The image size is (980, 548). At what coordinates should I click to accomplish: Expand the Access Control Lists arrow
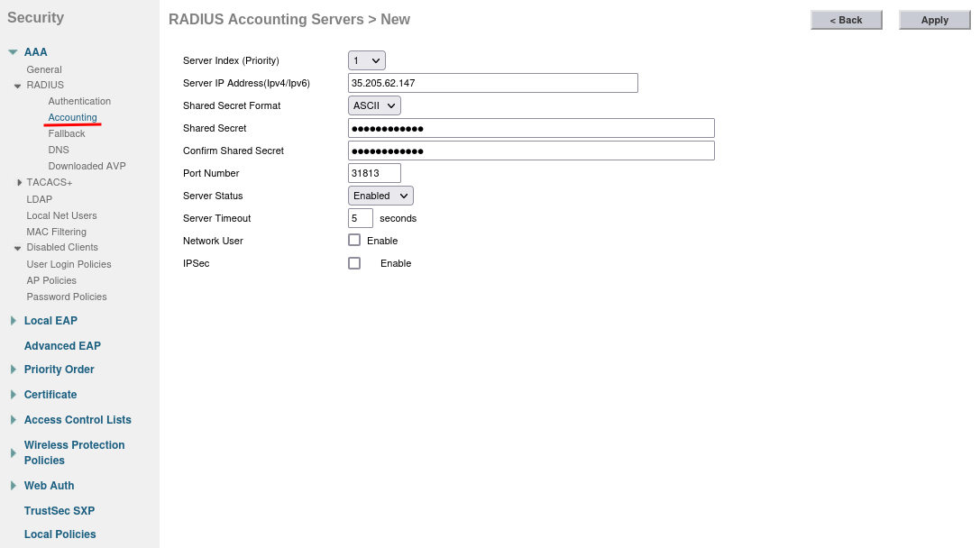tap(13, 420)
